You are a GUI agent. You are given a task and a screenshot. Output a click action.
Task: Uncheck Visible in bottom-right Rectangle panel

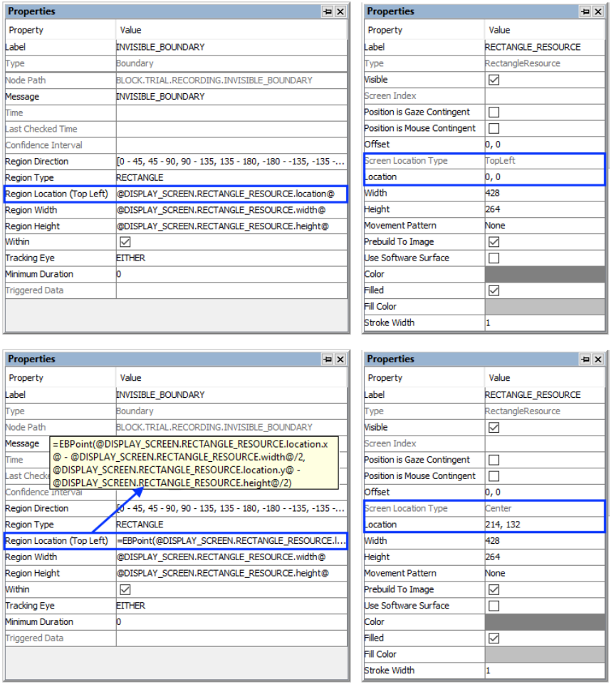tap(494, 427)
